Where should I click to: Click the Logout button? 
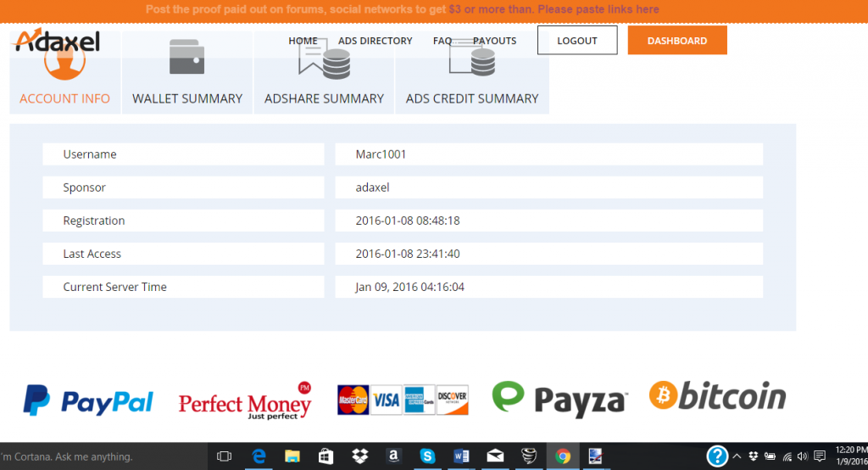click(x=576, y=41)
